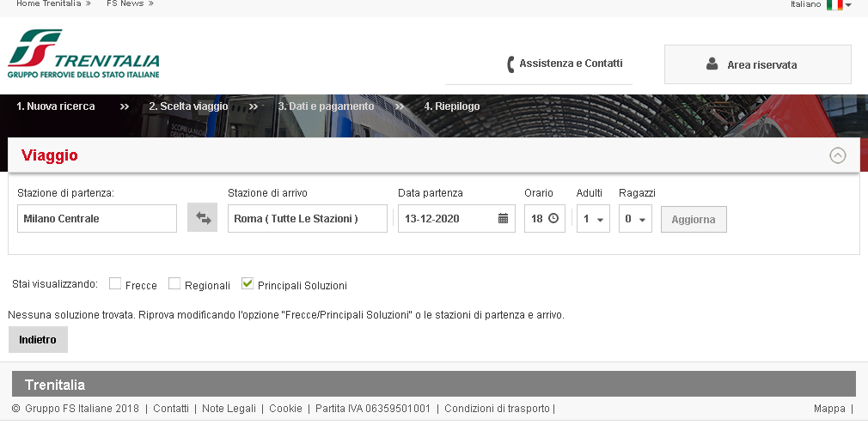Viewport: 868px width, 431px height.
Task: Click the clock icon in Orario field
Action: tap(553, 218)
